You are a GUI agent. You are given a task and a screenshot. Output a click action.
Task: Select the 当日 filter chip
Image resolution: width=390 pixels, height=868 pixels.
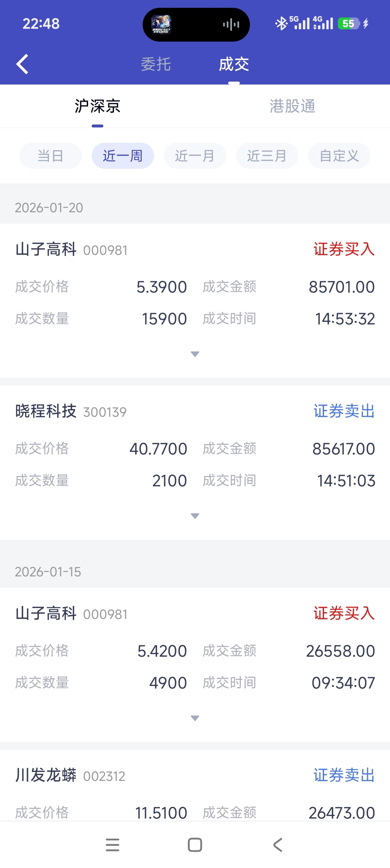point(50,156)
